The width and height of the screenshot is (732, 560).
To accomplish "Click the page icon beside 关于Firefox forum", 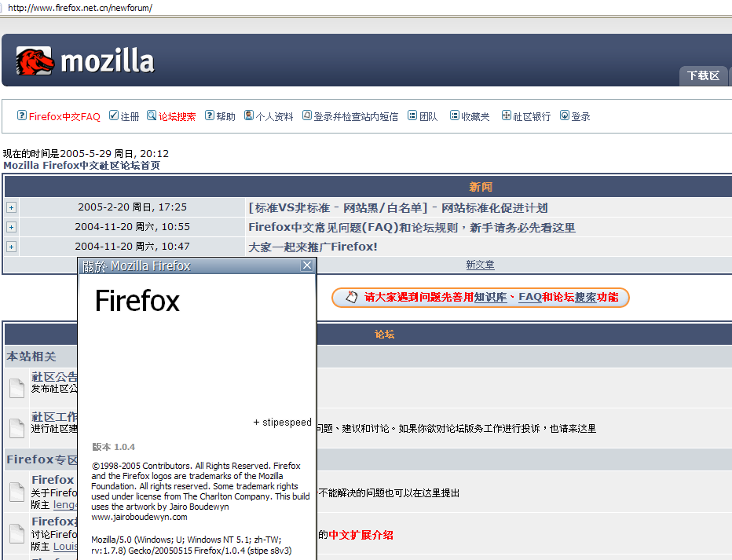I will click(17, 492).
